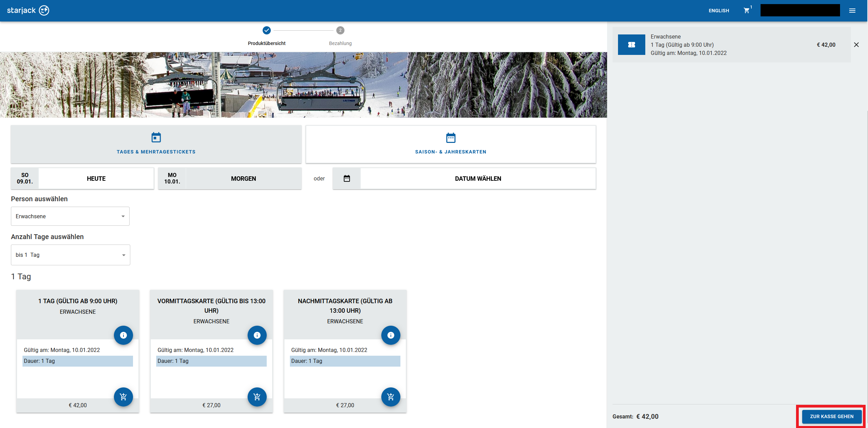The width and height of the screenshot is (868, 428).
Task: Show info for Vormittagskarte ticket
Action: [257, 335]
